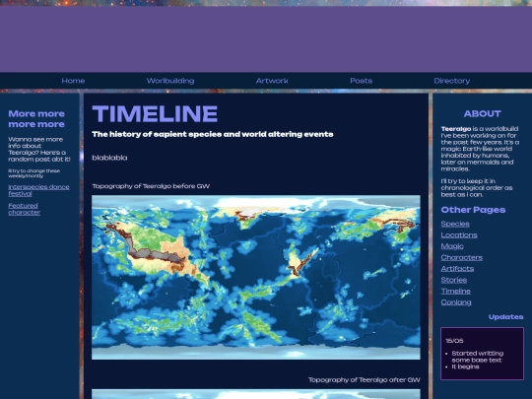The image size is (532, 399).
Task: Click the purple header banner
Action: click(266, 39)
